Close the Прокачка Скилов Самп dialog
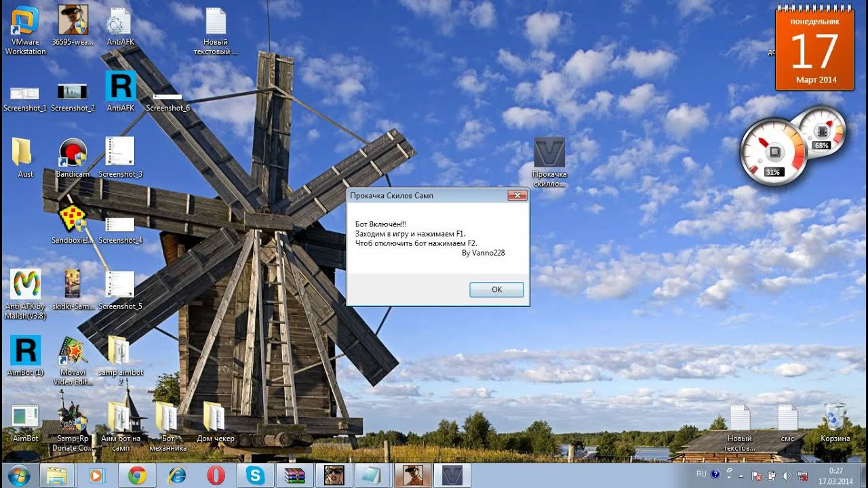 (517, 196)
